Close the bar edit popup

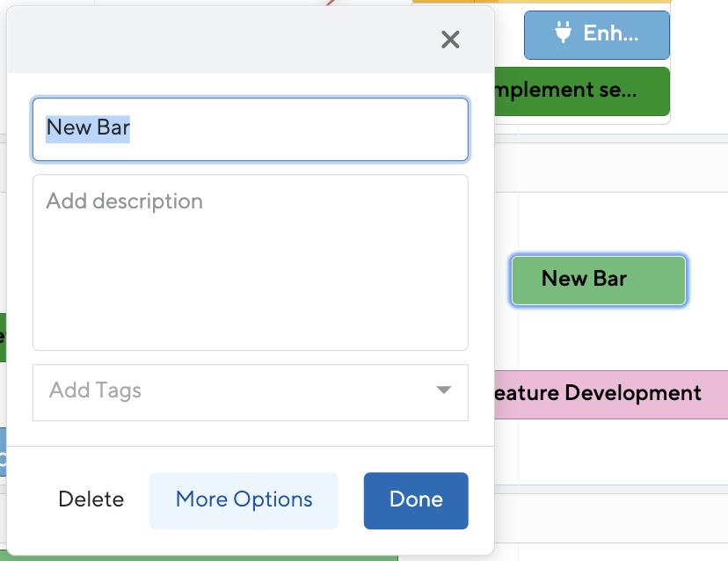point(450,40)
